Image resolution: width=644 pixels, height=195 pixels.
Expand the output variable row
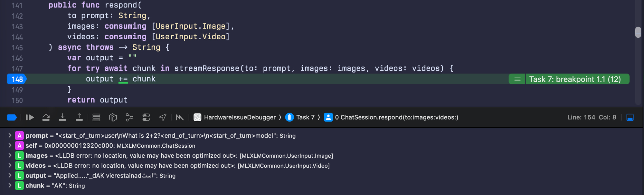click(x=10, y=176)
